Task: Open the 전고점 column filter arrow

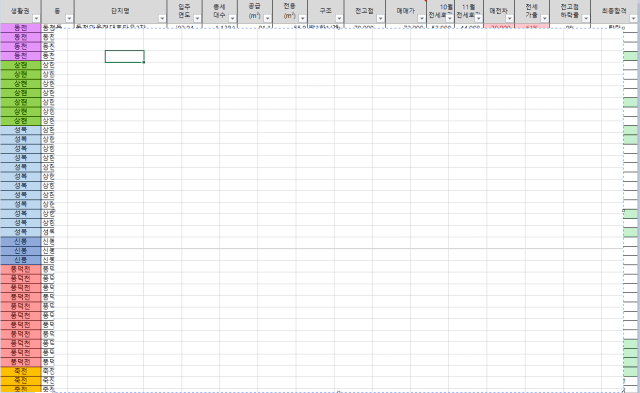Action: 380,18
